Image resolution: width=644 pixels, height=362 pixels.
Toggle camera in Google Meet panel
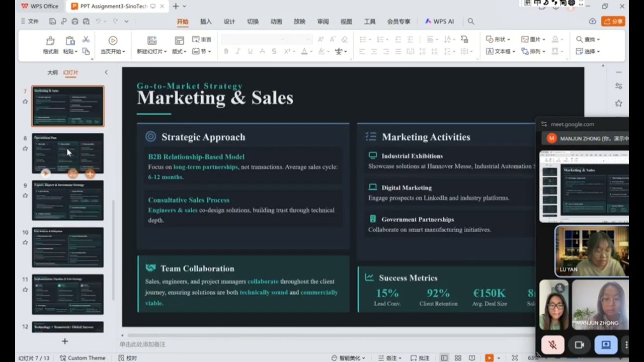pos(579,344)
